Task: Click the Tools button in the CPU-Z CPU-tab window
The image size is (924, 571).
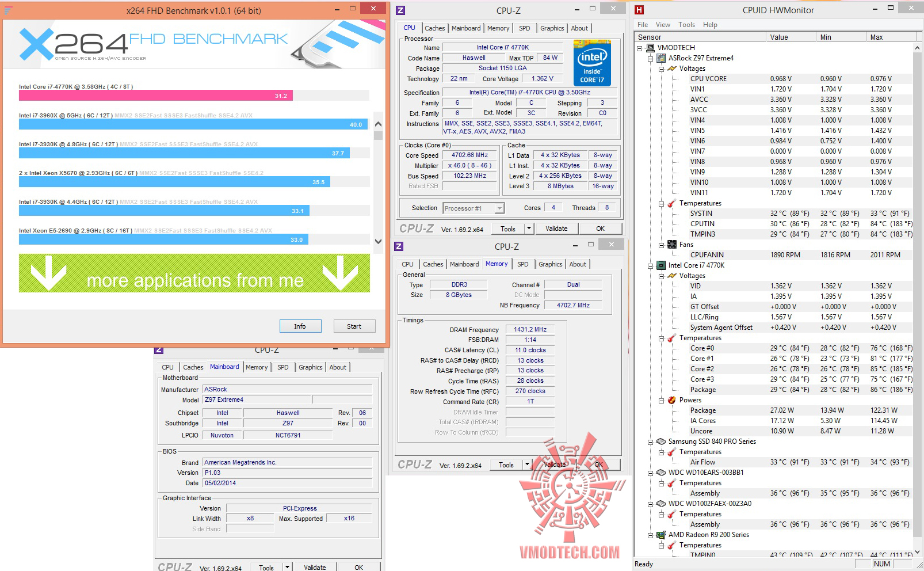Action: (508, 229)
